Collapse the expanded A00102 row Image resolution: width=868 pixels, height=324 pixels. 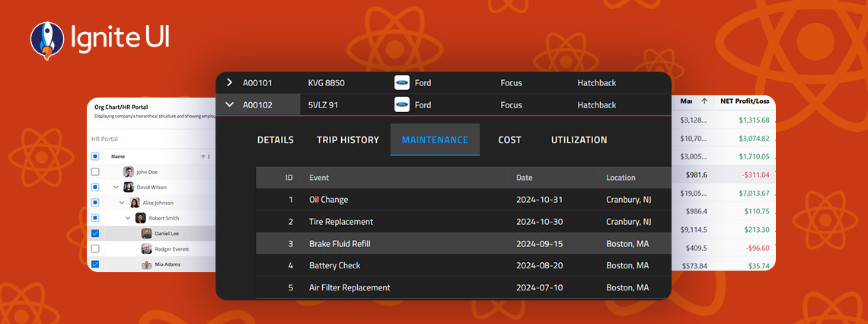coord(229,104)
